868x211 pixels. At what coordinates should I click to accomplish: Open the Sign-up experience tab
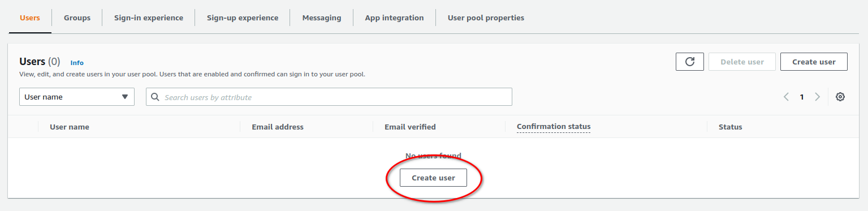click(243, 18)
